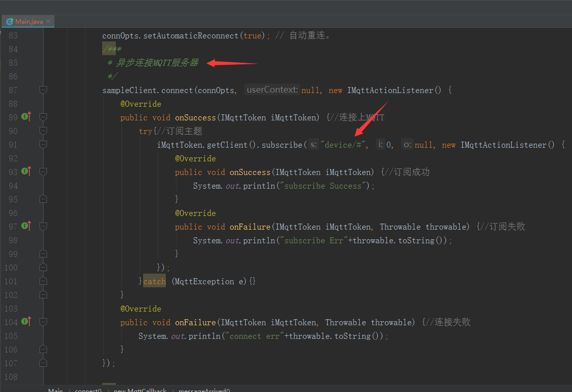
Task: Click the @Override annotation on line 92
Action: click(x=196, y=159)
